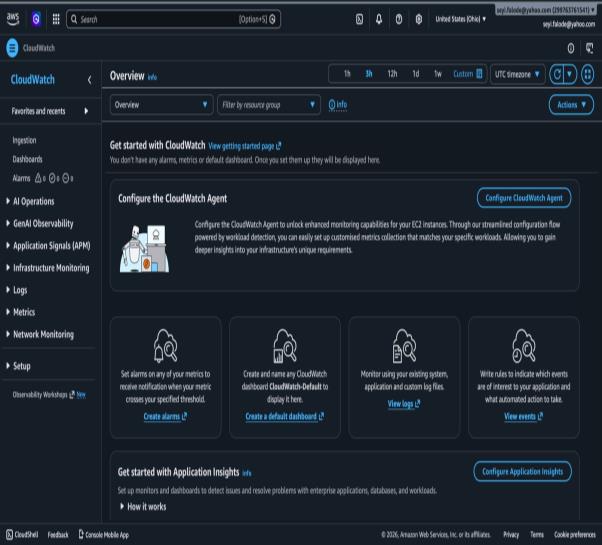Viewport: 602px width, 545px height.
Task: Click the CloudShell icon in footer
Action: coord(10,535)
